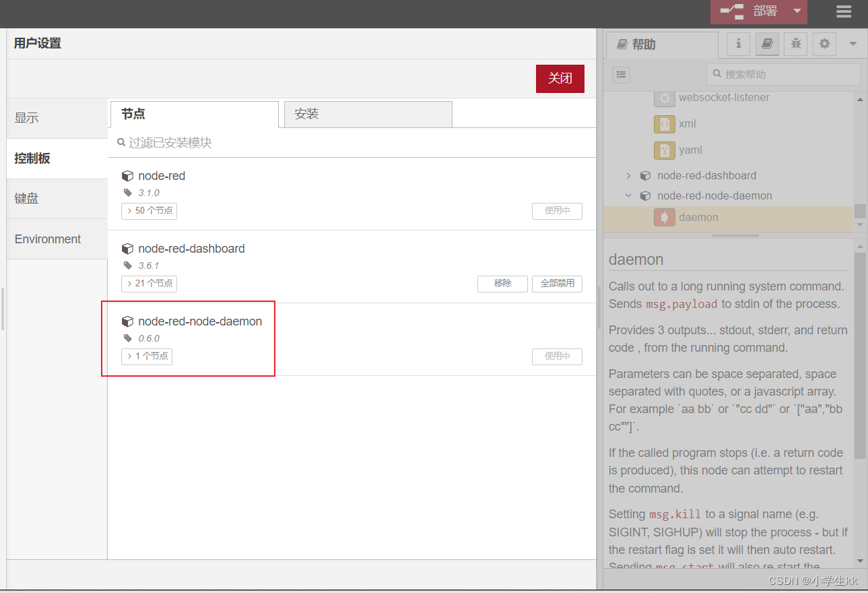Select daemon entry in help tree
868x593 pixels.
(x=728, y=218)
